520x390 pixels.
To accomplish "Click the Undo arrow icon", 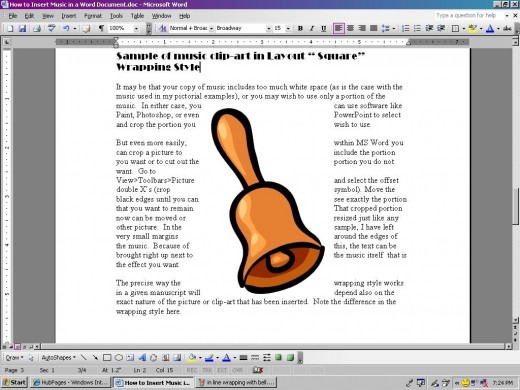I will coord(66,29).
